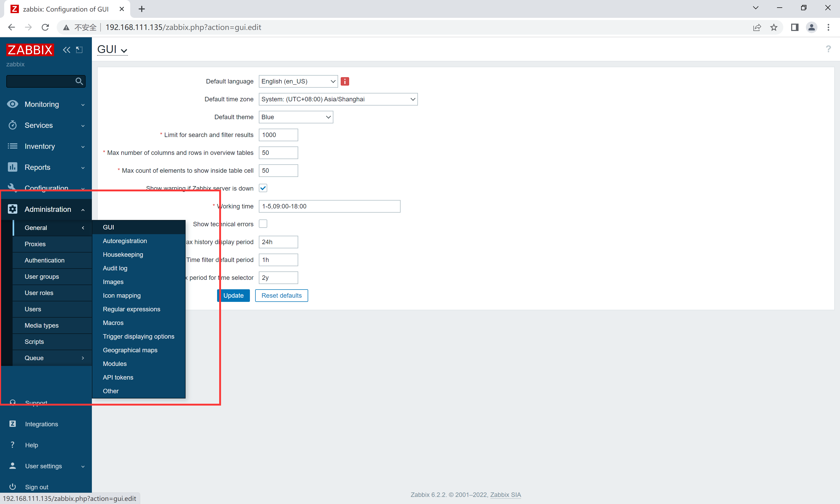Toggle kiosk mode sidebar icon

pos(80,50)
